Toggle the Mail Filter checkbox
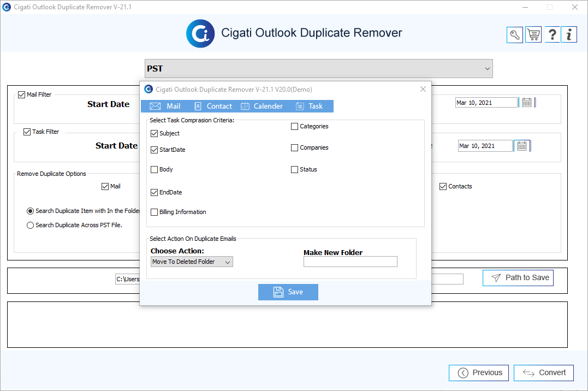Image resolution: width=588 pixels, height=391 pixels. coord(22,94)
